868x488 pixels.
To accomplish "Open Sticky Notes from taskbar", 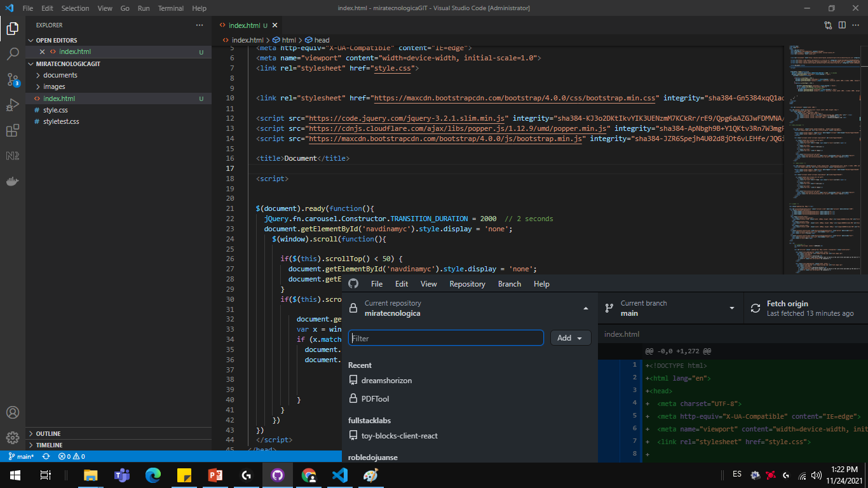I will (x=184, y=475).
